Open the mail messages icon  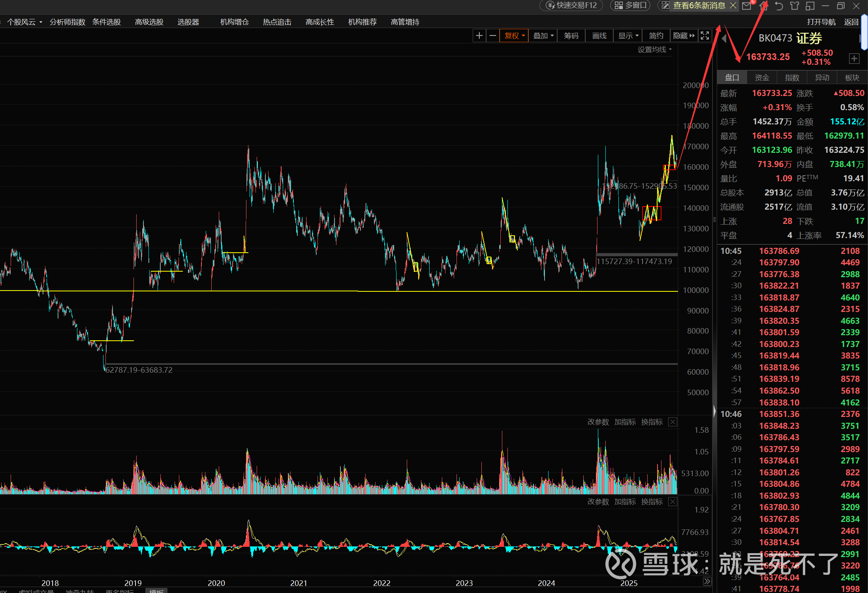pos(746,6)
